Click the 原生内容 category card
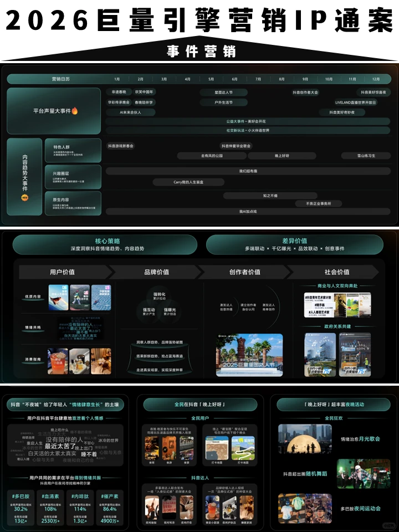This screenshot has width=399, height=532. [x=73, y=203]
